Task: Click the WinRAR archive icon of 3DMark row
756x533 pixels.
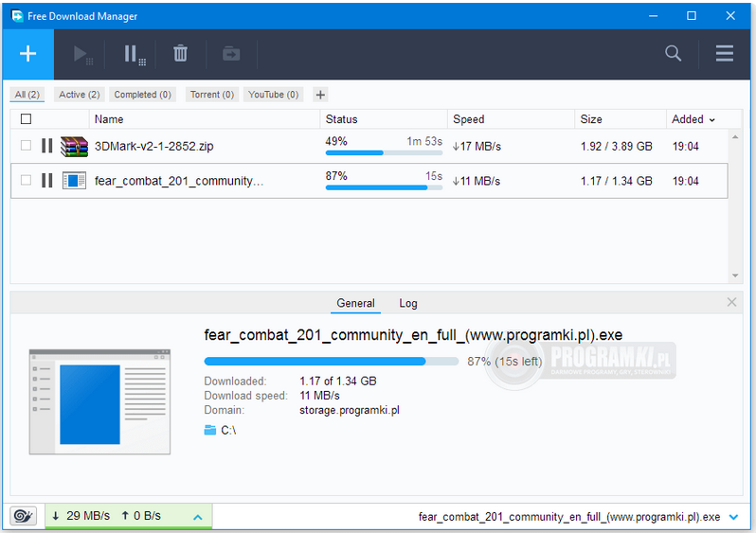Action: 74,146
